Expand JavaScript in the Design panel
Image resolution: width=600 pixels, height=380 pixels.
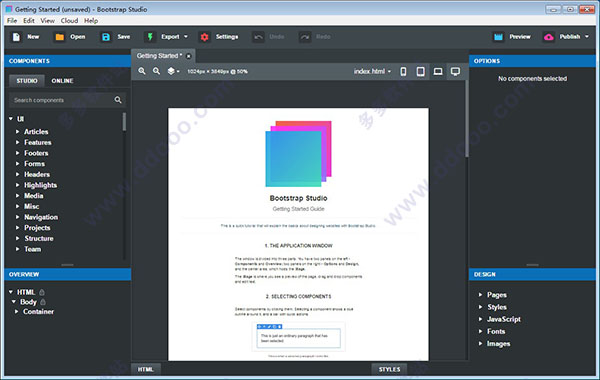(480, 319)
